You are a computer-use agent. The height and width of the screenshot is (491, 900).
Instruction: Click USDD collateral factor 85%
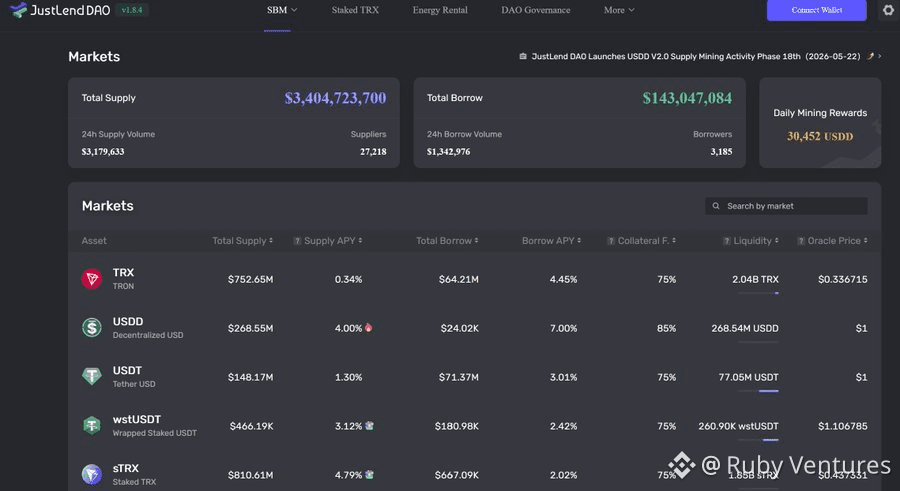tap(666, 328)
